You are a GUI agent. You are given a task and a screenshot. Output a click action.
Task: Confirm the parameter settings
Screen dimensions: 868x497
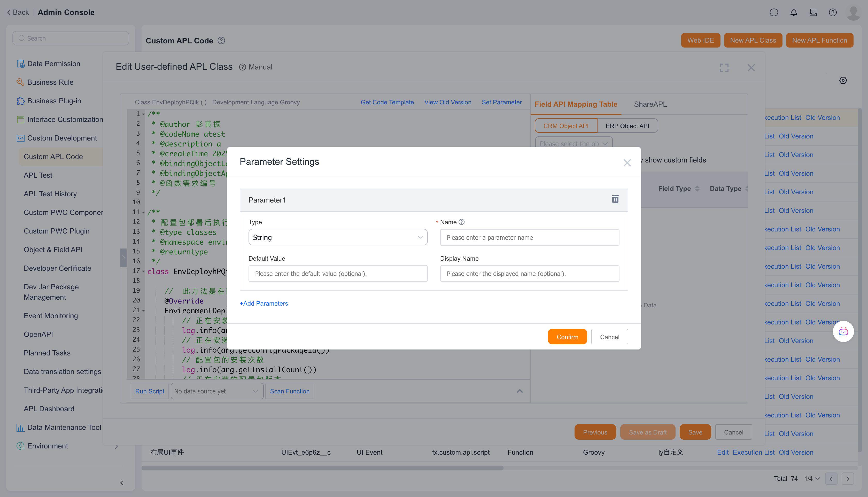[x=567, y=337]
